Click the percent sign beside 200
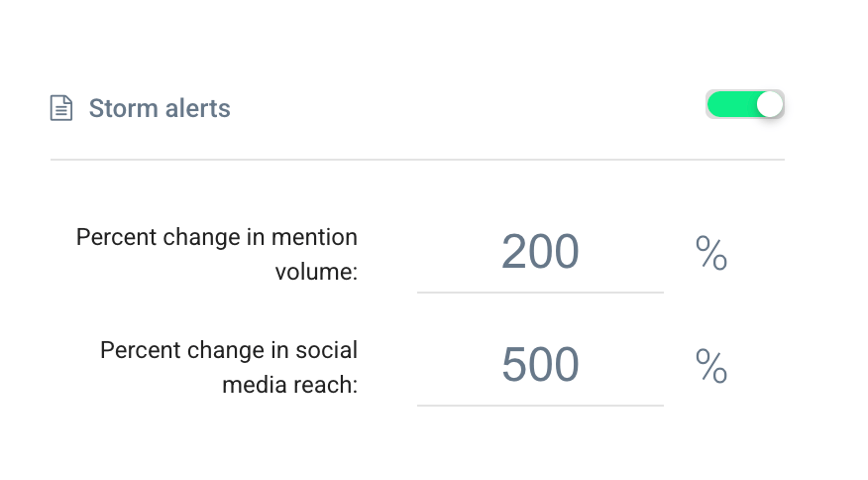Screen dimensions: 868x480 (x=711, y=253)
